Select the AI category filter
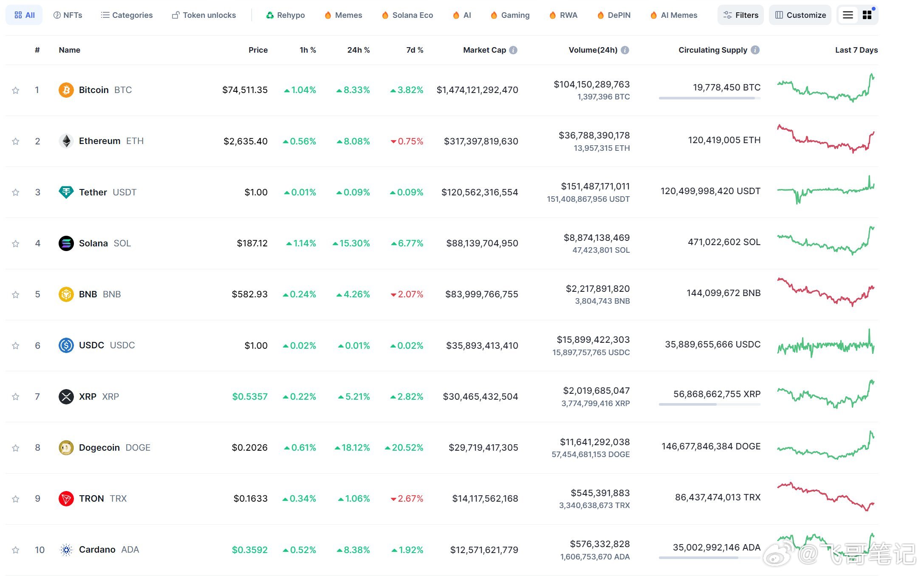 pos(462,15)
